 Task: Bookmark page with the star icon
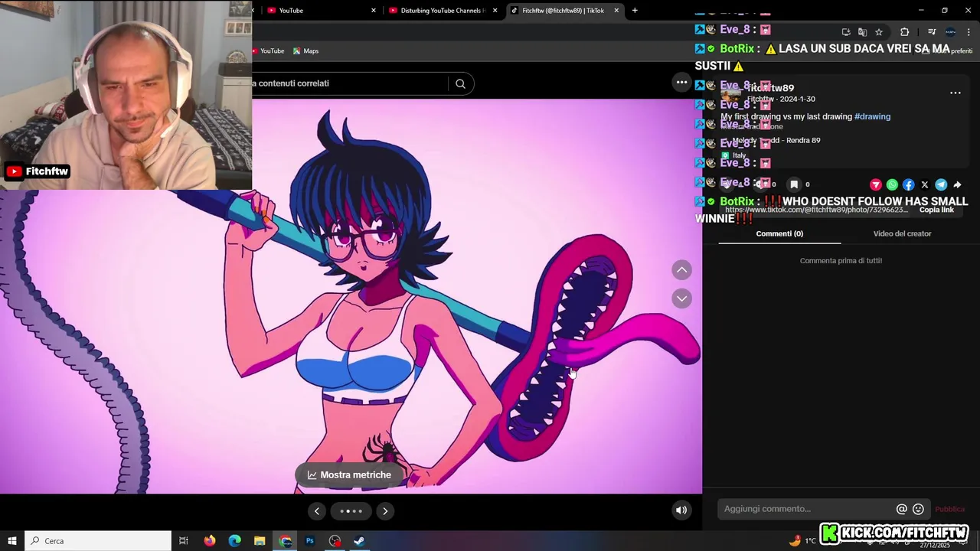point(879,31)
